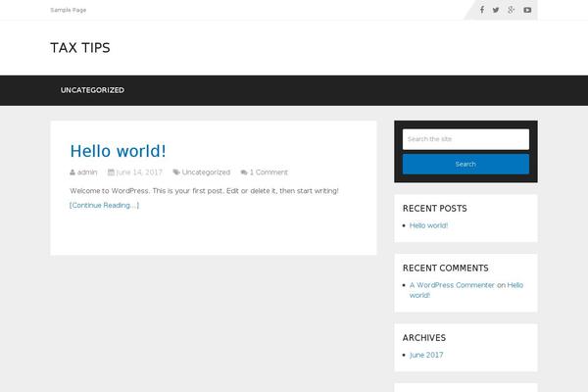This screenshot has width=588, height=392.
Task: Click the comments bubble icon beside 1 Comment
Action: [x=244, y=172]
